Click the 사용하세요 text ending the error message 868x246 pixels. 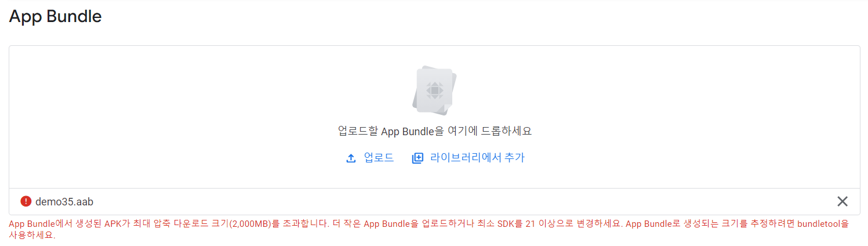[32, 236]
